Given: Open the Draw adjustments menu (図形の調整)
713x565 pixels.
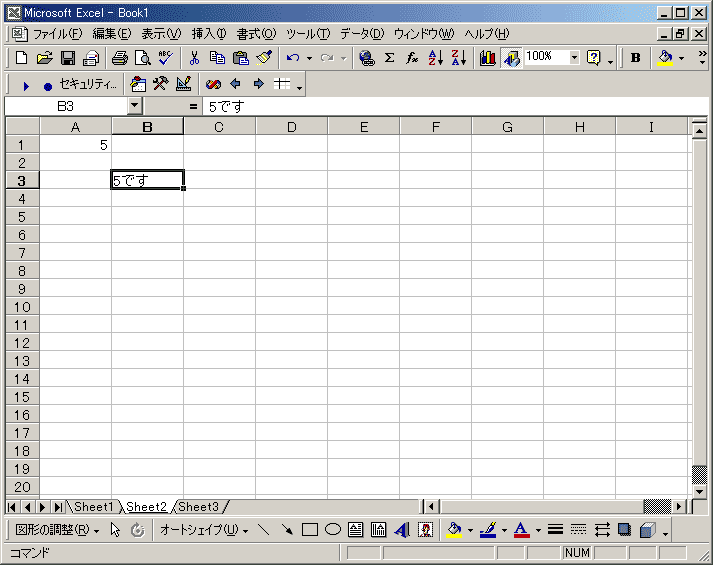Looking at the screenshot, I should (57, 530).
